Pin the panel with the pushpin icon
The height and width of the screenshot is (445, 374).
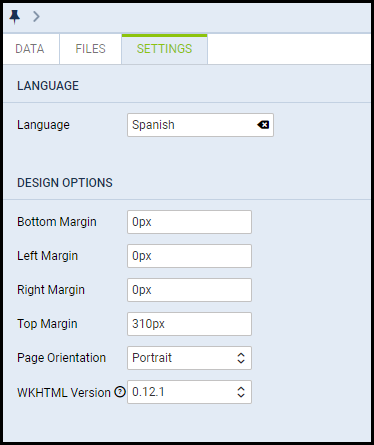click(x=14, y=17)
